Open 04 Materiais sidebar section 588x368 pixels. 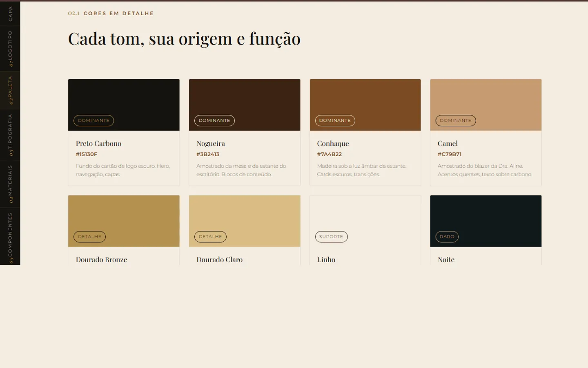tap(10, 184)
